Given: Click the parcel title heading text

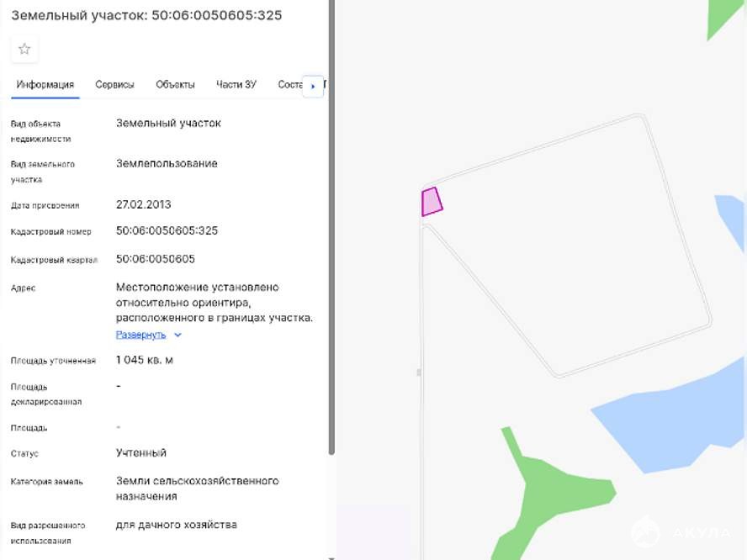Looking at the screenshot, I should click(146, 16).
